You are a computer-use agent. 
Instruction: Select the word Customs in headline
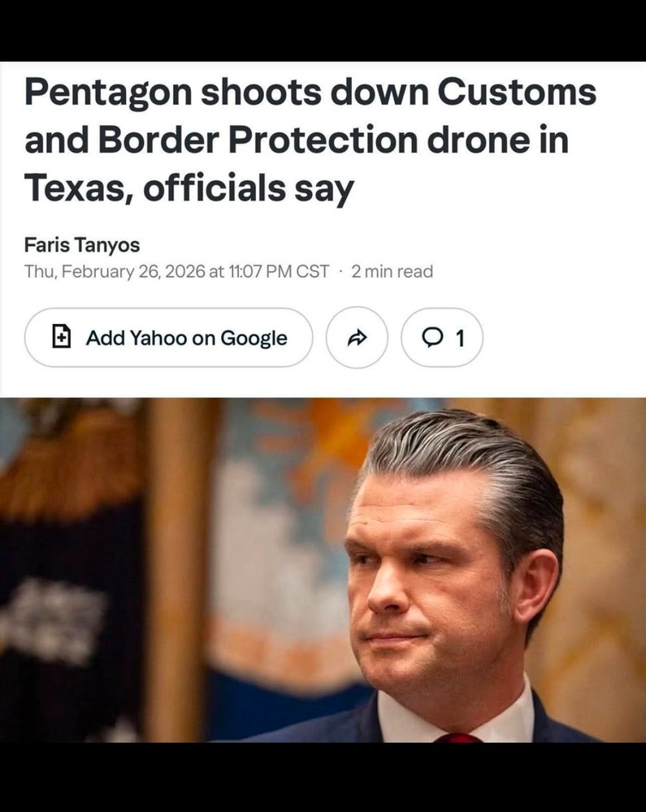(x=517, y=92)
